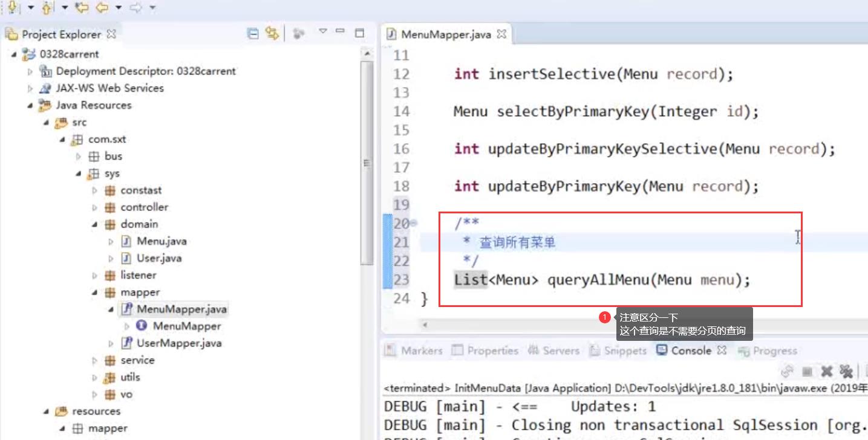
Task: Collapse the 0328carrent project node
Action: [14, 54]
